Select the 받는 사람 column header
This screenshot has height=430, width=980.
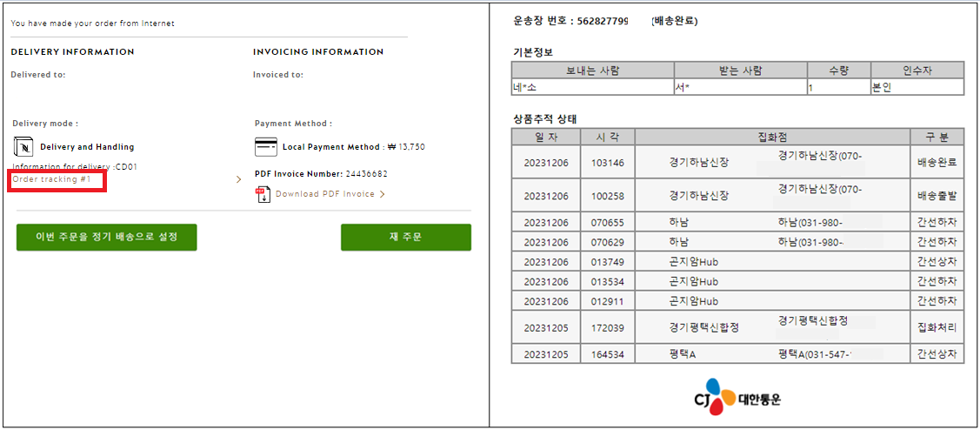[x=741, y=71]
